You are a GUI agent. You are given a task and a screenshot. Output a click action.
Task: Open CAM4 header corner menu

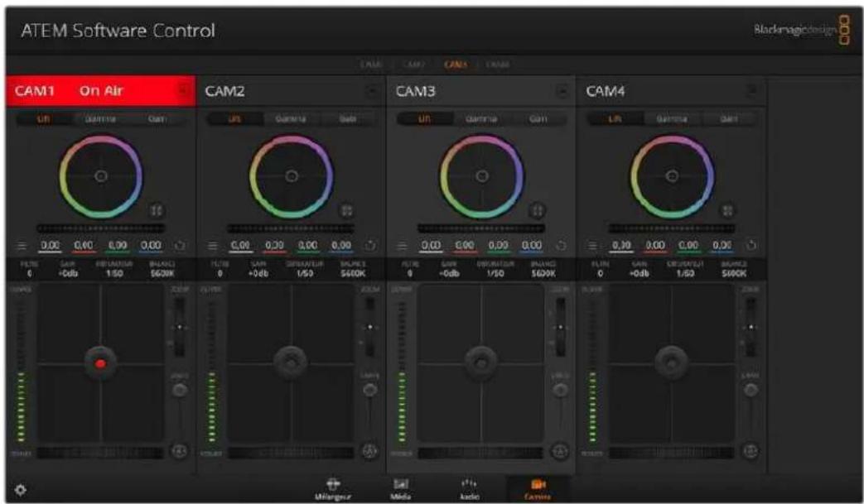coord(753,89)
